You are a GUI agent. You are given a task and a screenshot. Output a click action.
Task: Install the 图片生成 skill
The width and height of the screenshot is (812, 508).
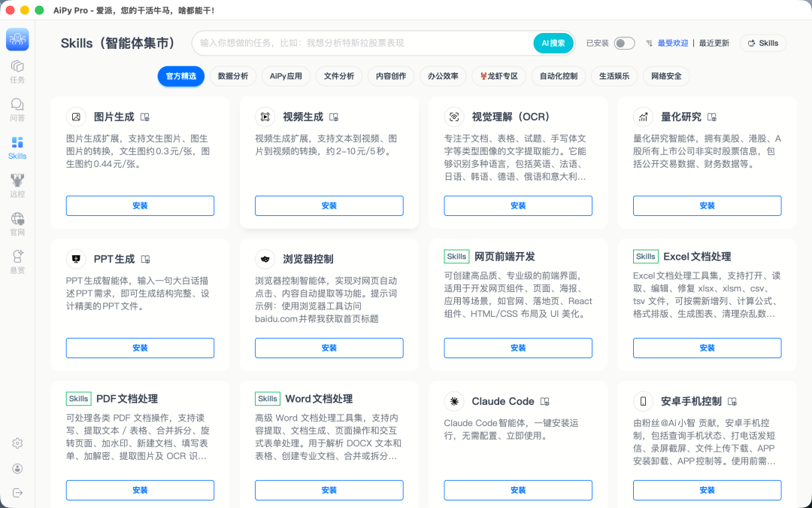coord(140,205)
